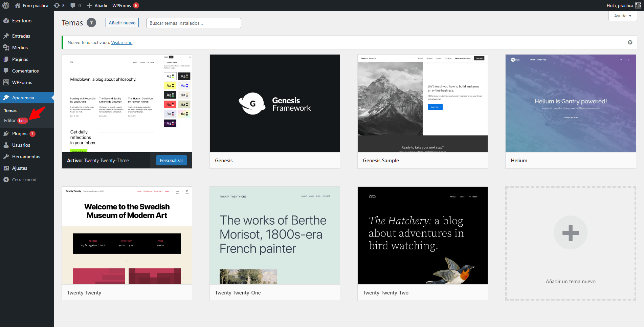644x327 pixels.
Task: Click the home icon for Foro practica
Action: click(x=18, y=5)
